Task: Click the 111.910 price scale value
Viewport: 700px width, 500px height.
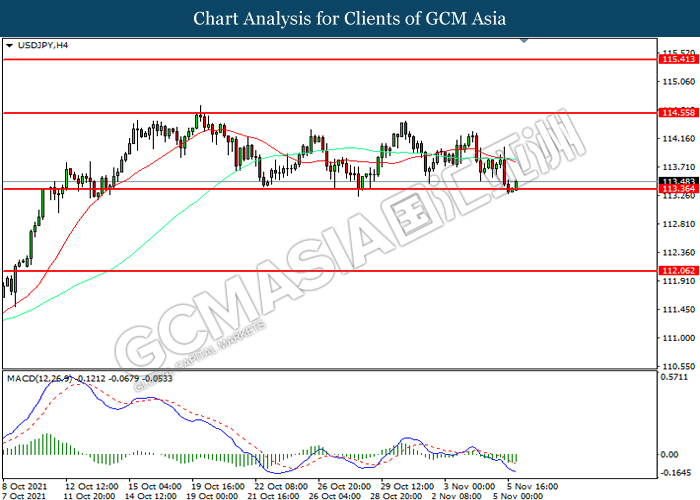Action: (679, 281)
